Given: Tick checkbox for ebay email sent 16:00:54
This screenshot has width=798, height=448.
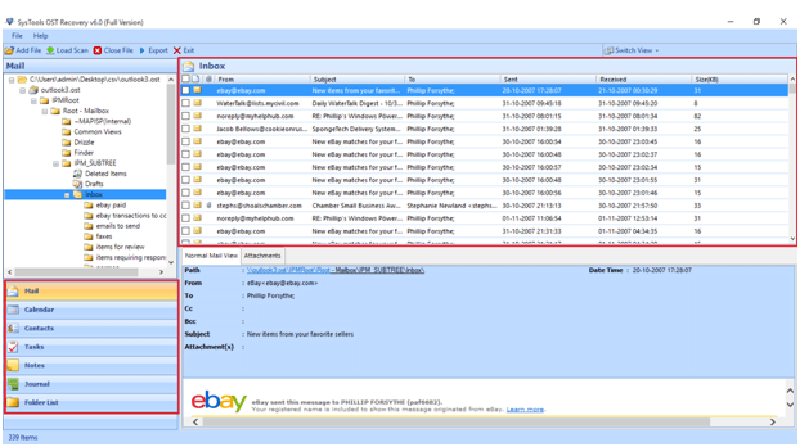Looking at the screenshot, I should [186, 142].
